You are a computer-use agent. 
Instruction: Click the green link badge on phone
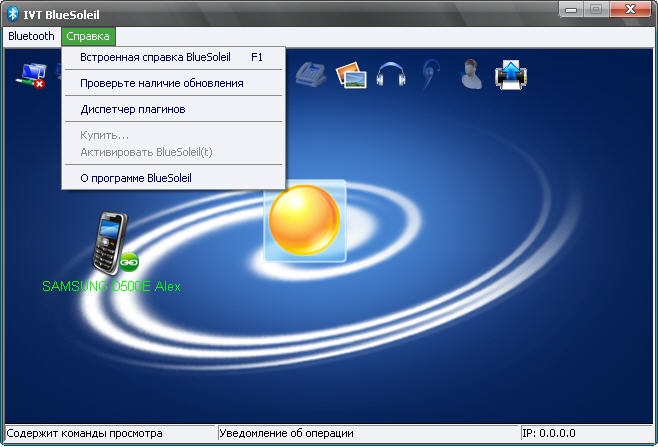(129, 263)
